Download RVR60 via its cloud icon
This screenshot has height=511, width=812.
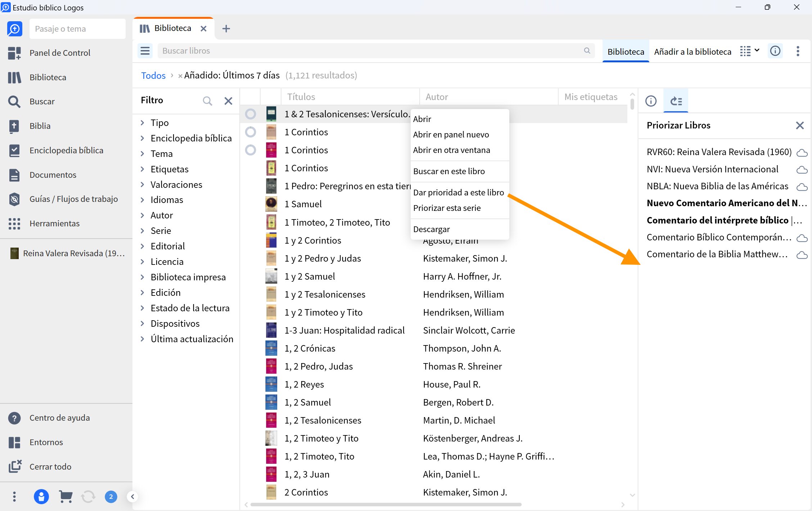click(x=802, y=153)
